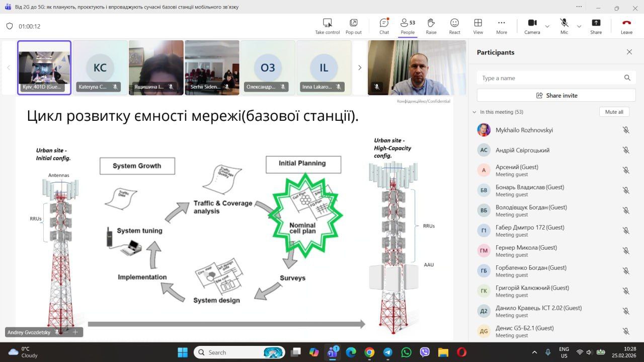Open the Chat panel
644x362 pixels.
[384, 26]
